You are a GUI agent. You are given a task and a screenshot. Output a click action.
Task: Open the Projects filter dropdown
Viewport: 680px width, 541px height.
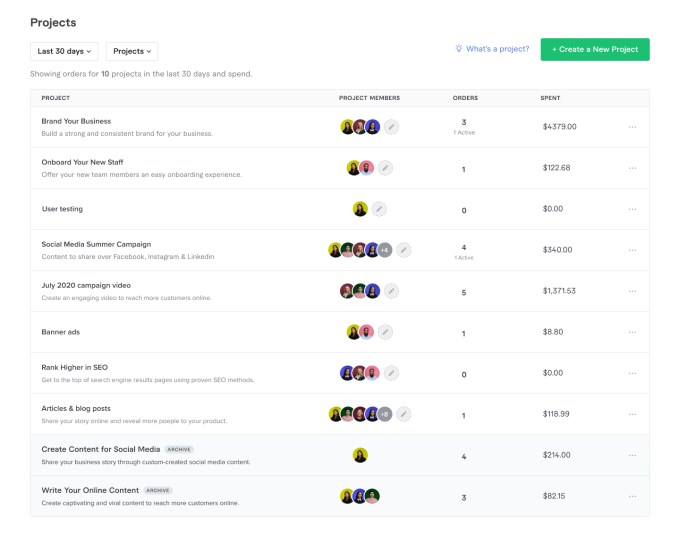click(132, 51)
